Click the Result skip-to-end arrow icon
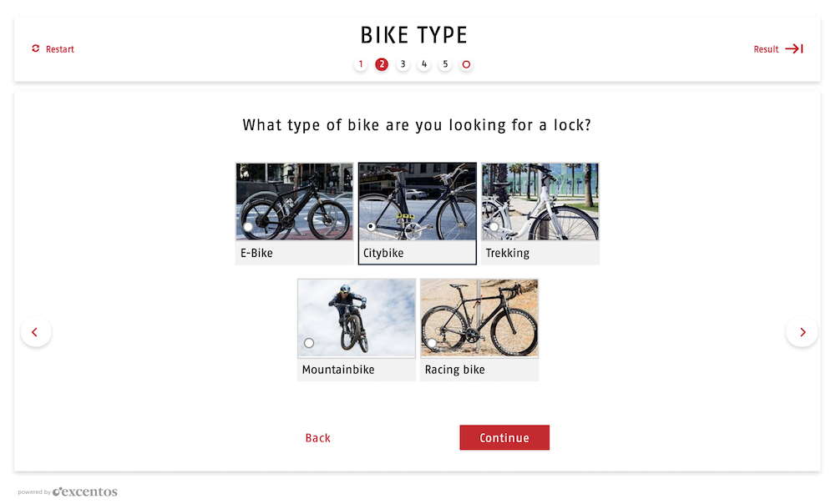The image size is (836, 504). click(x=793, y=49)
